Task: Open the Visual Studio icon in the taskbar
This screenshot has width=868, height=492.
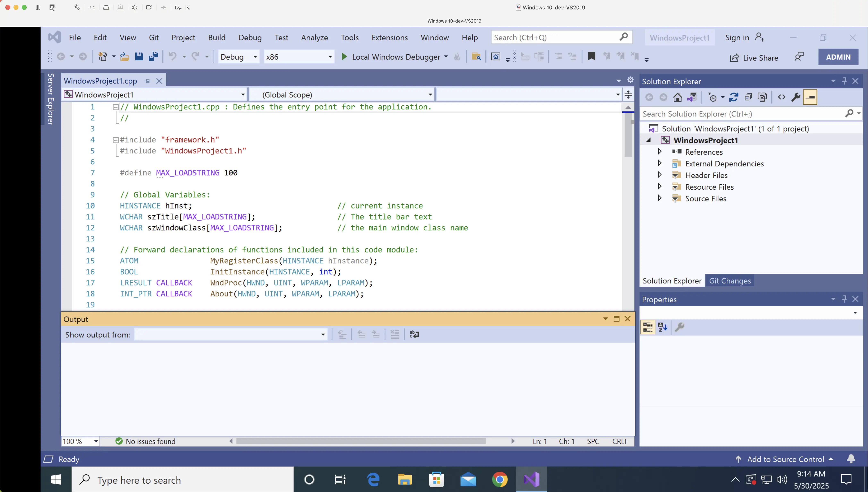Action: tap(531, 479)
